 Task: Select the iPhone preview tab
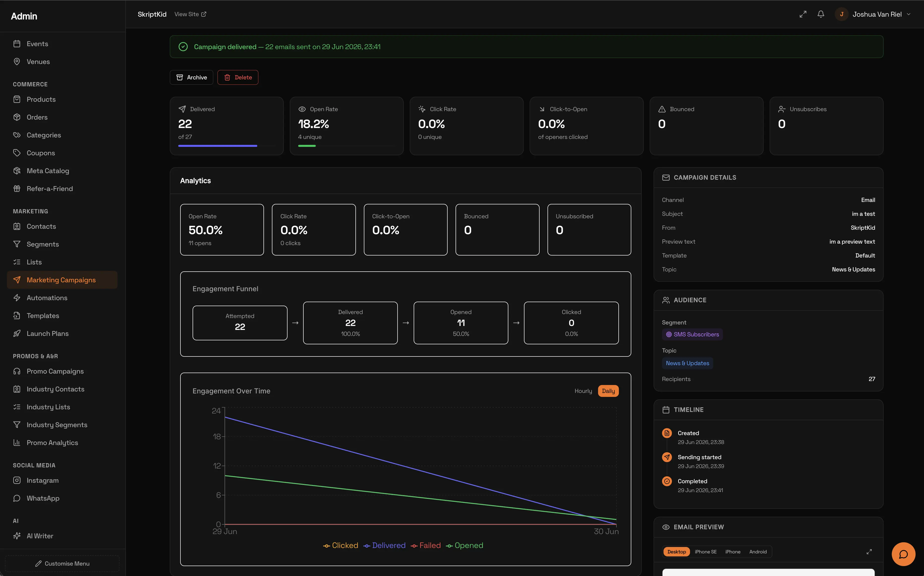coord(733,552)
